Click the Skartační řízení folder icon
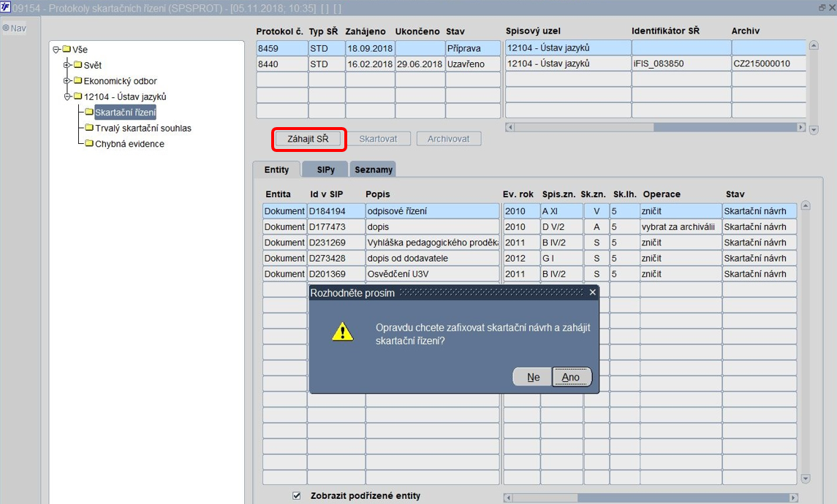 click(89, 112)
